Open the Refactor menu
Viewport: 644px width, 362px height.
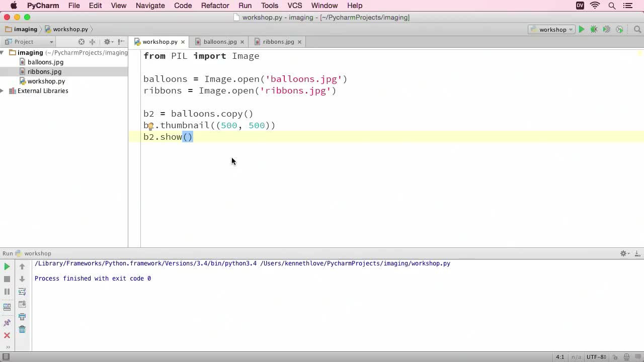(x=215, y=6)
